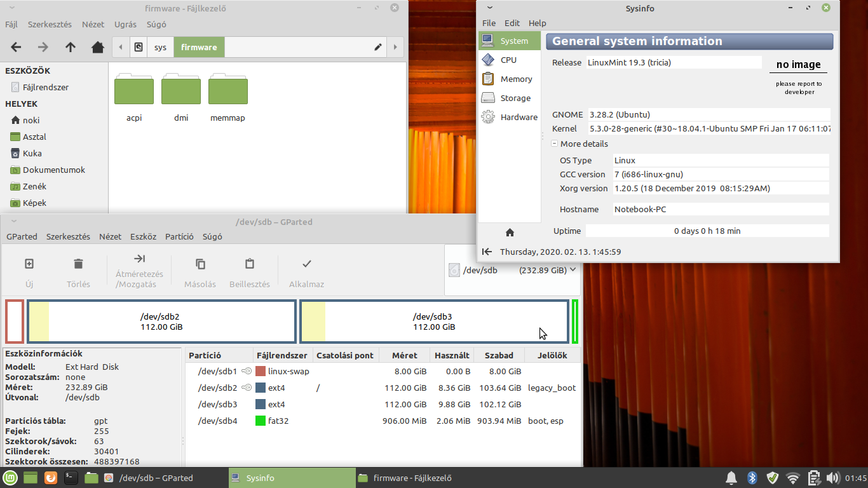Go up to the parent folder
868x488 pixels.
[71, 47]
